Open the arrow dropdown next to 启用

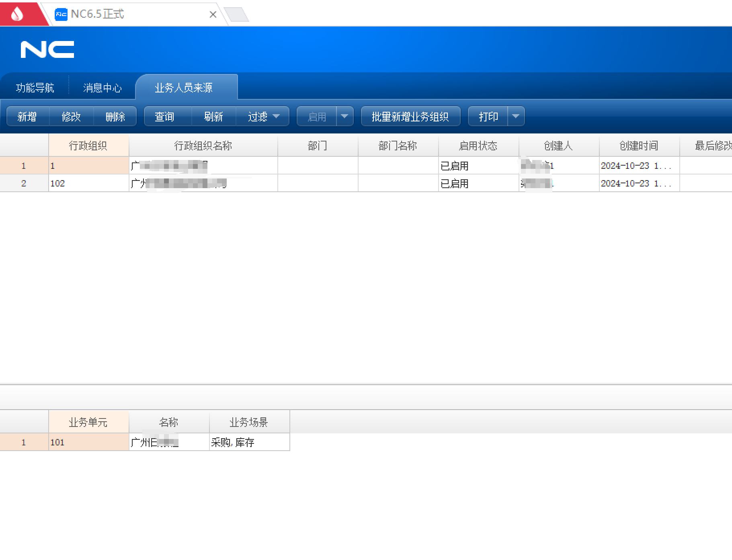344,116
